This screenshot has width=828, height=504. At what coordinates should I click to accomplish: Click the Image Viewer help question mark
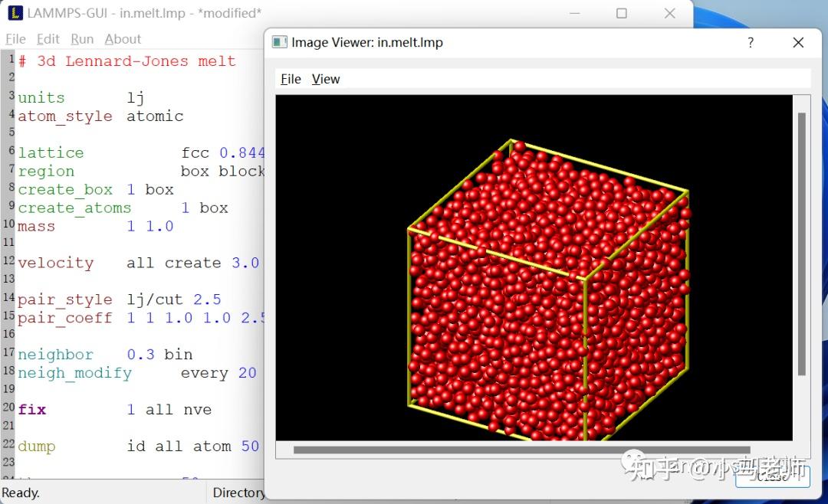point(751,42)
